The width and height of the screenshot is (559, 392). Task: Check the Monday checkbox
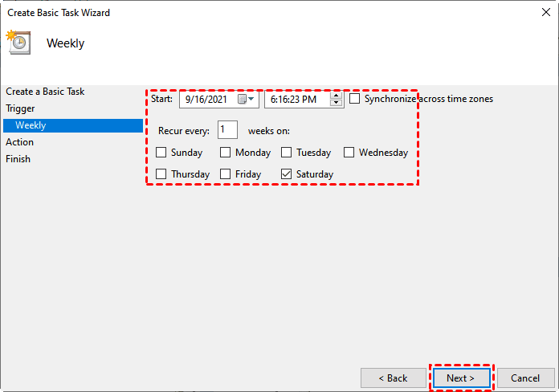[x=225, y=153]
